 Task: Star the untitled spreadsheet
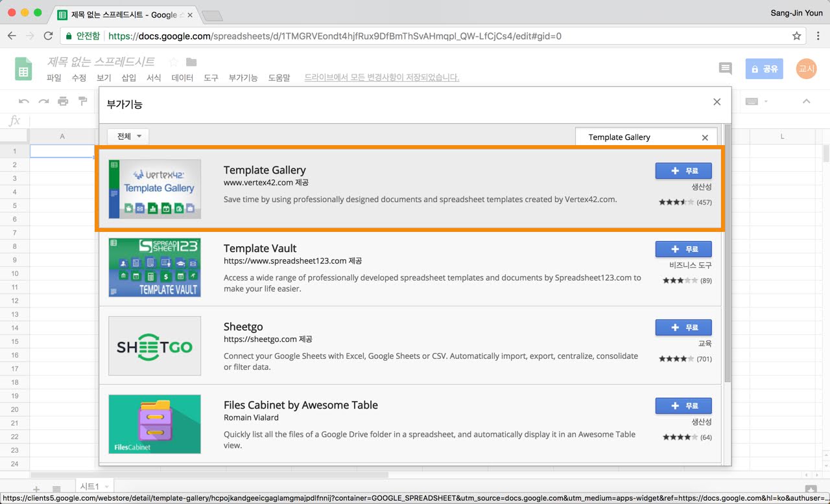(173, 62)
